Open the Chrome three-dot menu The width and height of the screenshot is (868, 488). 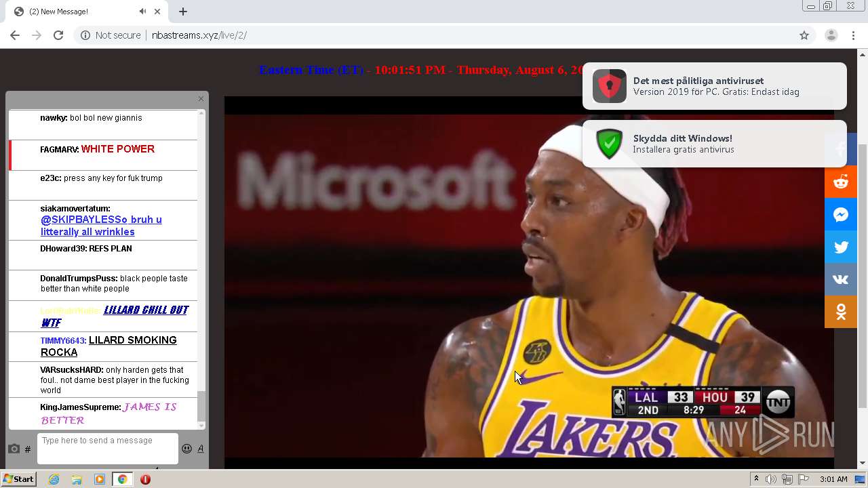tap(853, 35)
